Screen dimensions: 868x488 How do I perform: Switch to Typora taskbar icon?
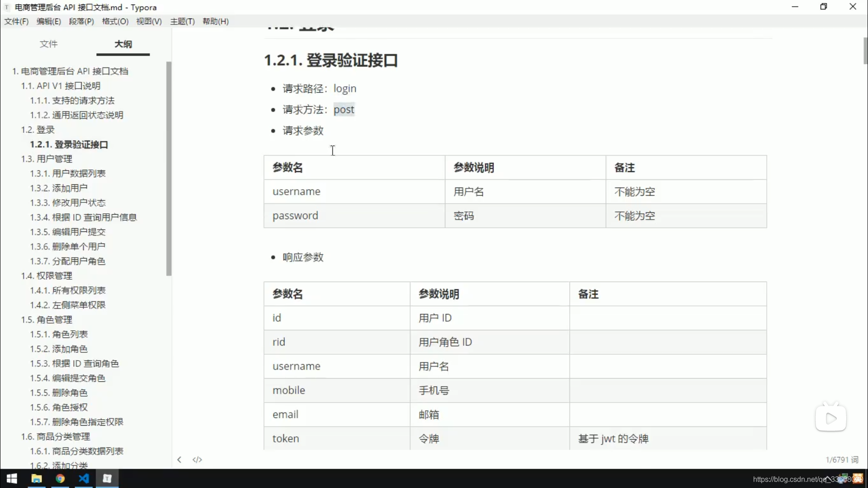tap(107, 479)
